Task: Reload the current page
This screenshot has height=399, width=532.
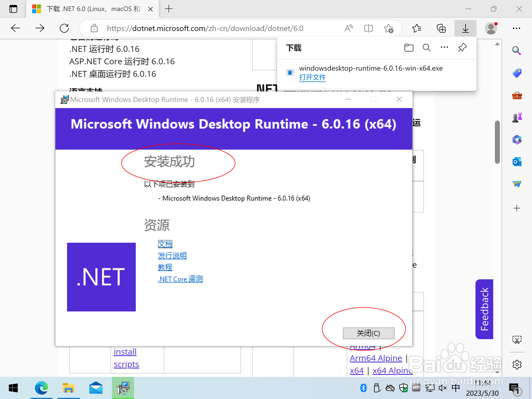Action: 64,28
